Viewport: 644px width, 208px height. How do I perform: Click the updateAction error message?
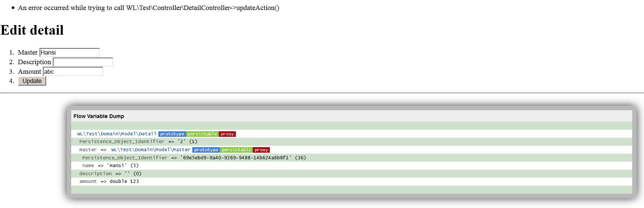click(x=148, y=8)
